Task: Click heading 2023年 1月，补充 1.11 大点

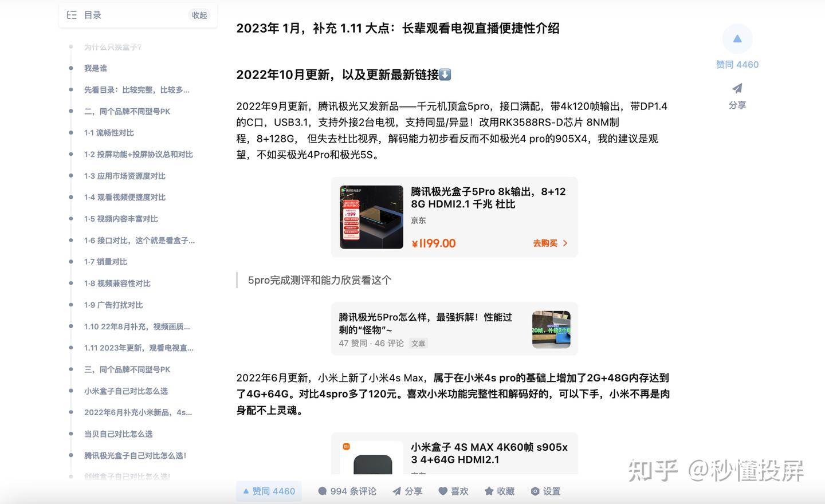Action: 398,28
